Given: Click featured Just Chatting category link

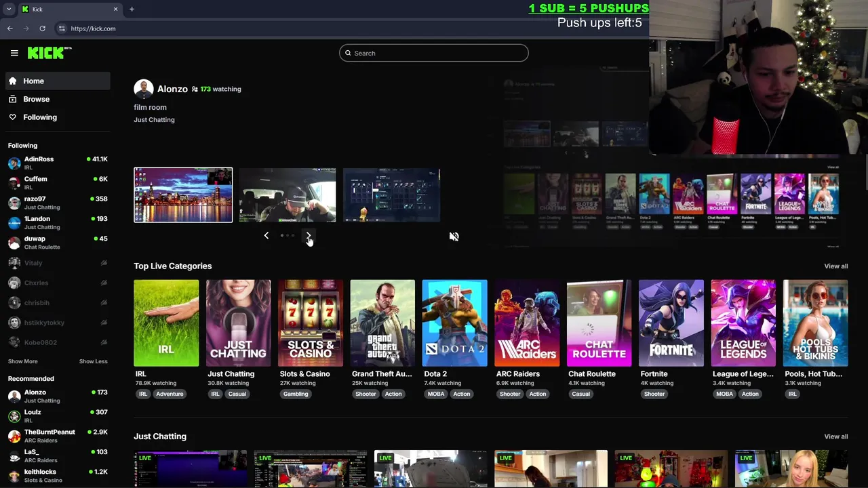Looking at the screenshot, I should pos(154,119).
